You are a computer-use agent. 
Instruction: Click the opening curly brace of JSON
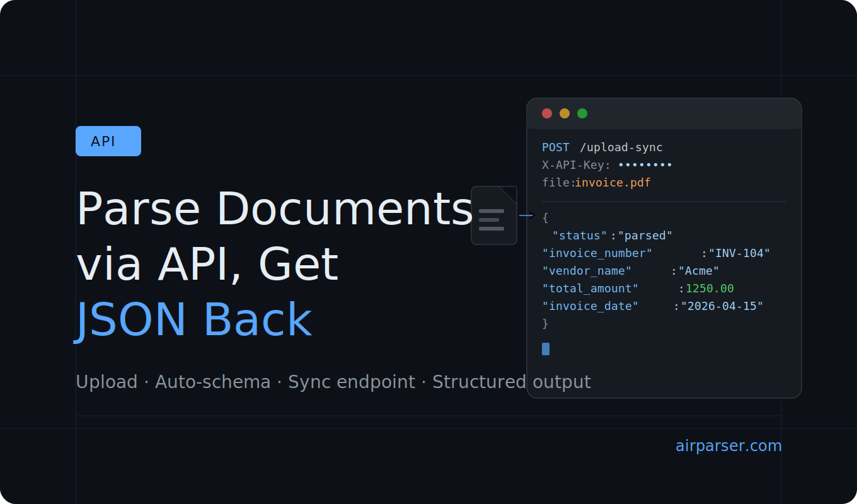click(x=546, y=218)
